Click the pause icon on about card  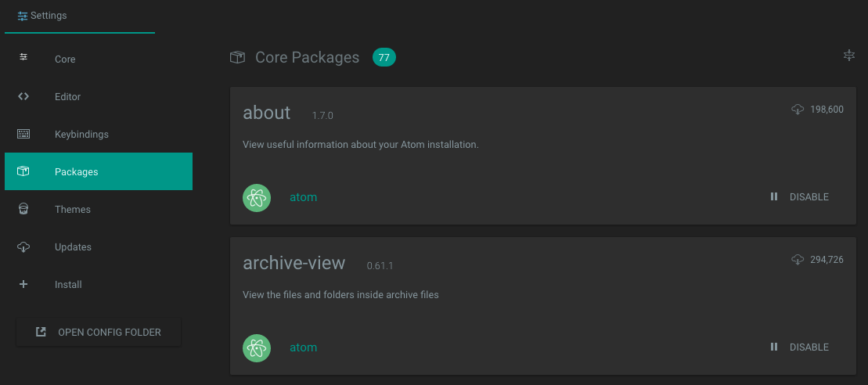tap(774, 196)
